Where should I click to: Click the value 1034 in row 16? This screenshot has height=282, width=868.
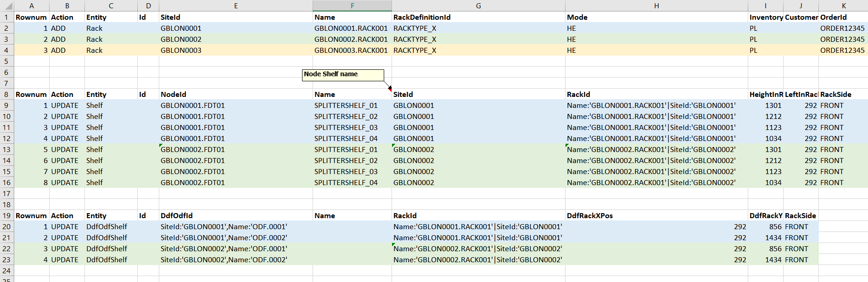pos(766,182)
